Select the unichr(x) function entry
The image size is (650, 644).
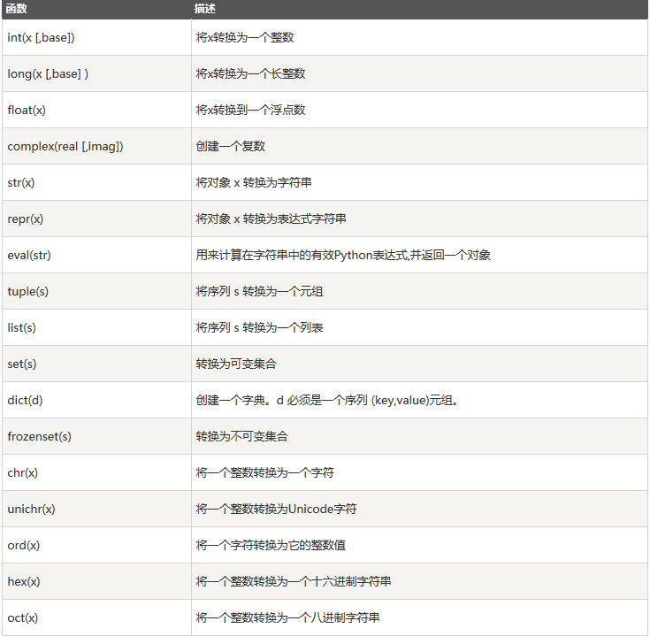click(x=31, y=509)
